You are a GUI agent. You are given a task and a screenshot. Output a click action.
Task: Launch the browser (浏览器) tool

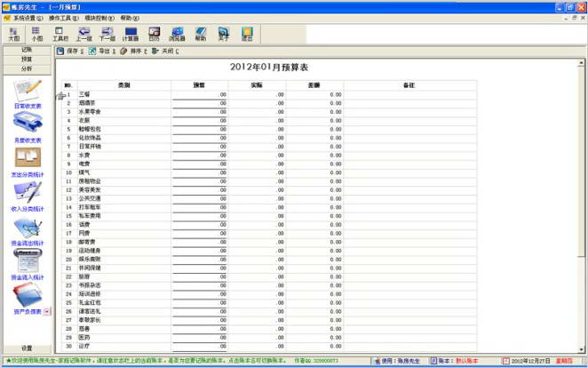(177, 34)
